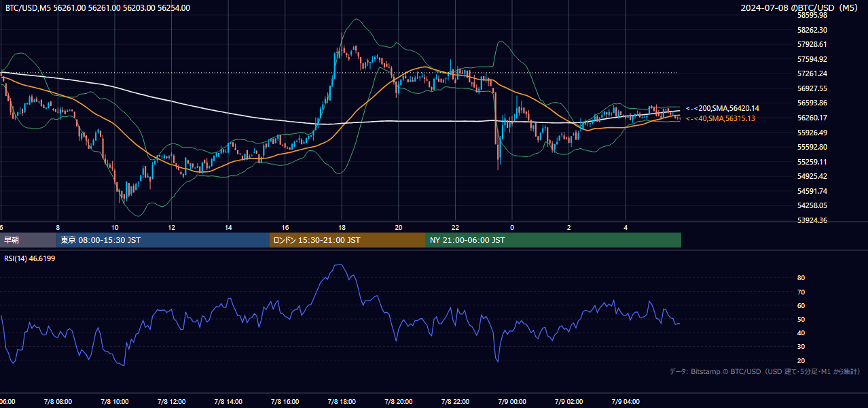Viewport: 868px width, 408px height.
Task: Click price axis label 56260.17
Action: pyautogui.click(x=812, y=118)
